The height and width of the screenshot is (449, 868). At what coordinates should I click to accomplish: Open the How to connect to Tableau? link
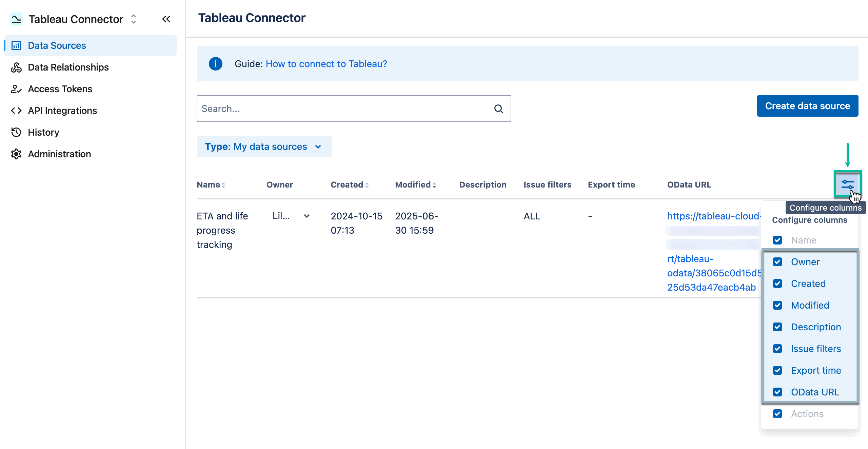(x=326, y=64)
